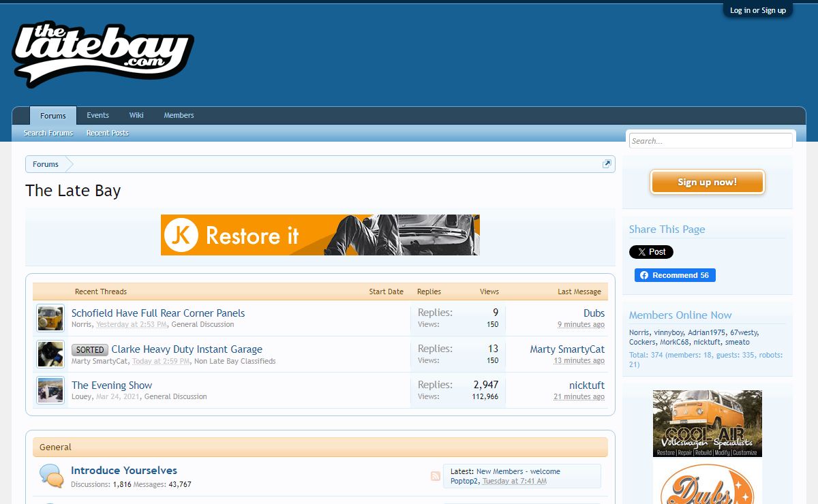This screenshot has height=504, width=818.
Task: Open Schofield Have Full Rear Corner Panels thread
Action: coord(158,313)
